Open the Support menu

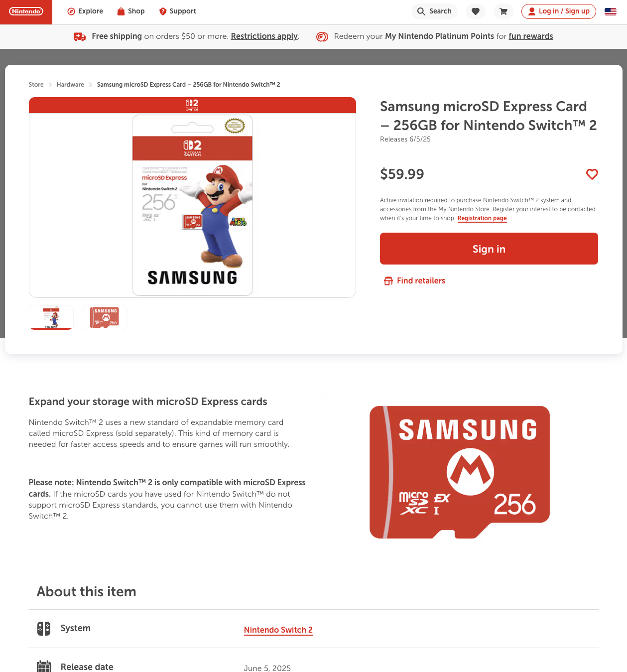point(177,11)
